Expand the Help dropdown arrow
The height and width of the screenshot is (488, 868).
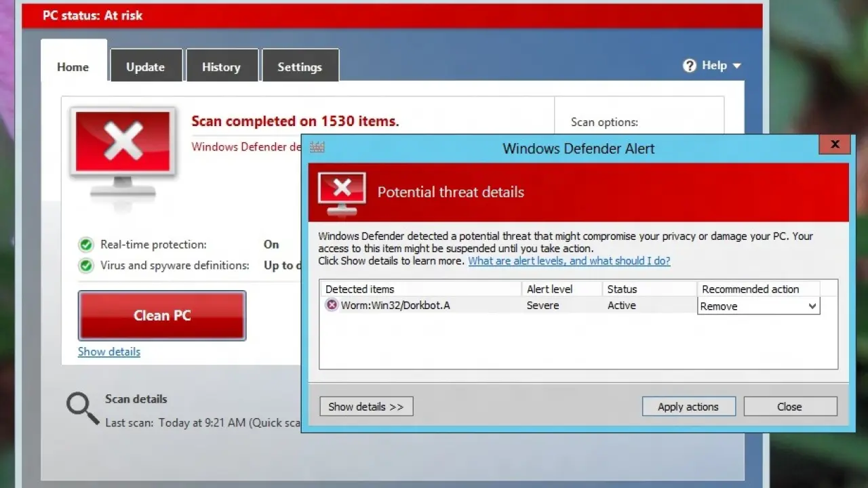click(737, 66)
